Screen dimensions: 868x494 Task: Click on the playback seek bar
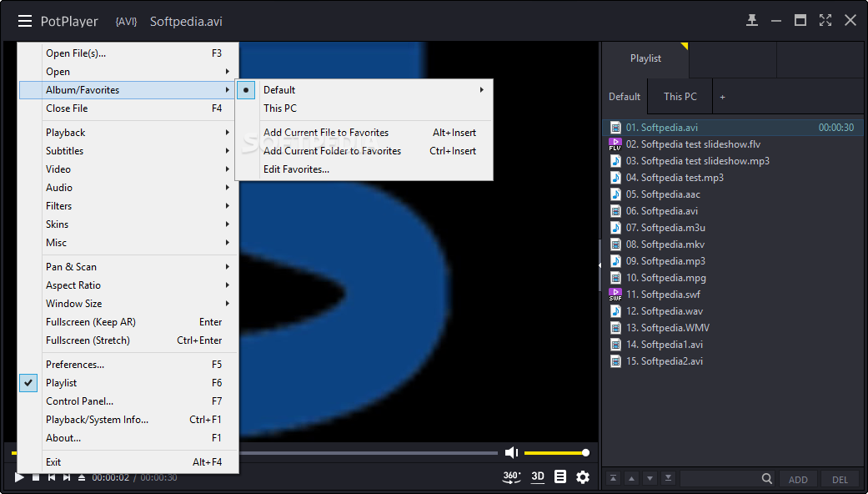click(x=368, y=453)
